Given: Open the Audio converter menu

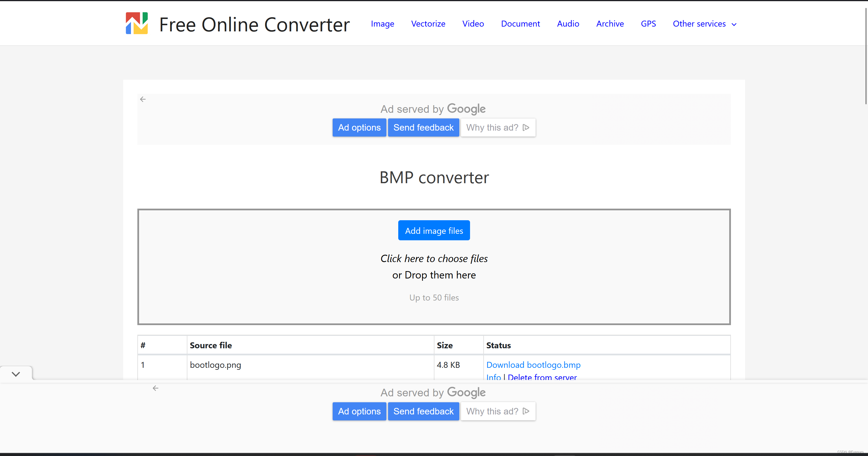Looking at the screenshot, I should [x=568, y=24].
